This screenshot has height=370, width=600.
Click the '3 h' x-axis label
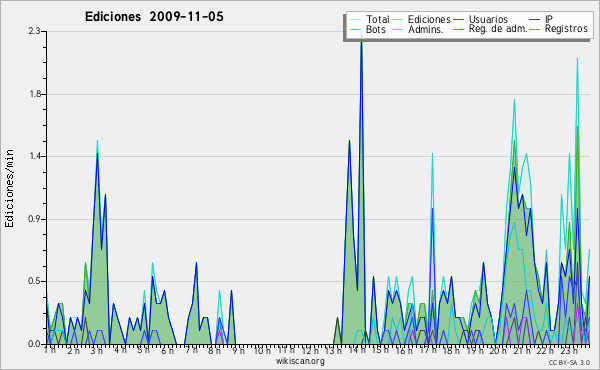click(x=96, y=350)
